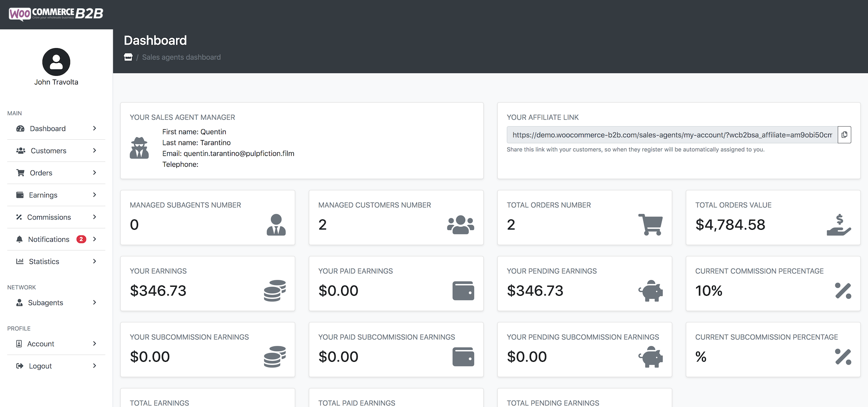Expand the Orders menu chevron

click(94, 173)
